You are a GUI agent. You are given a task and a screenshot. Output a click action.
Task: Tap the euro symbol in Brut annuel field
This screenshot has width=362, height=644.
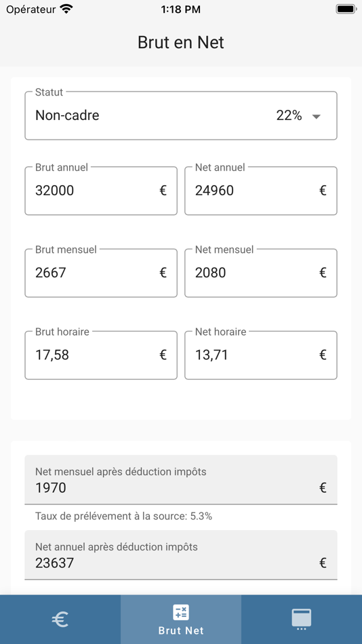(163, 190)
